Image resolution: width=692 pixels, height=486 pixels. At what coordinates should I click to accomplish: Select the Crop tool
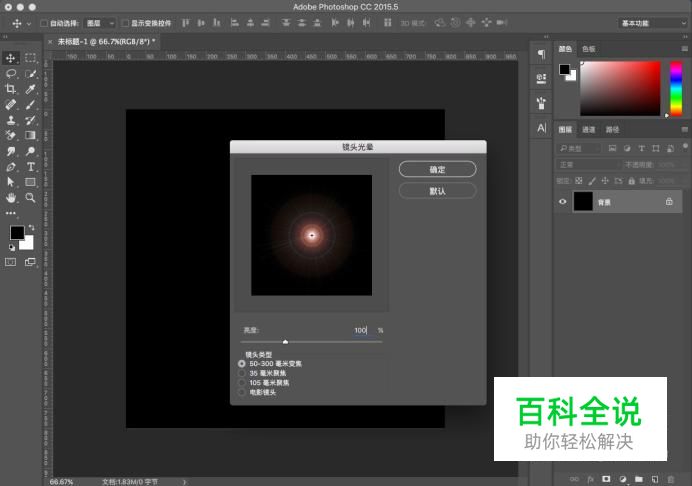tap(11, 89)
